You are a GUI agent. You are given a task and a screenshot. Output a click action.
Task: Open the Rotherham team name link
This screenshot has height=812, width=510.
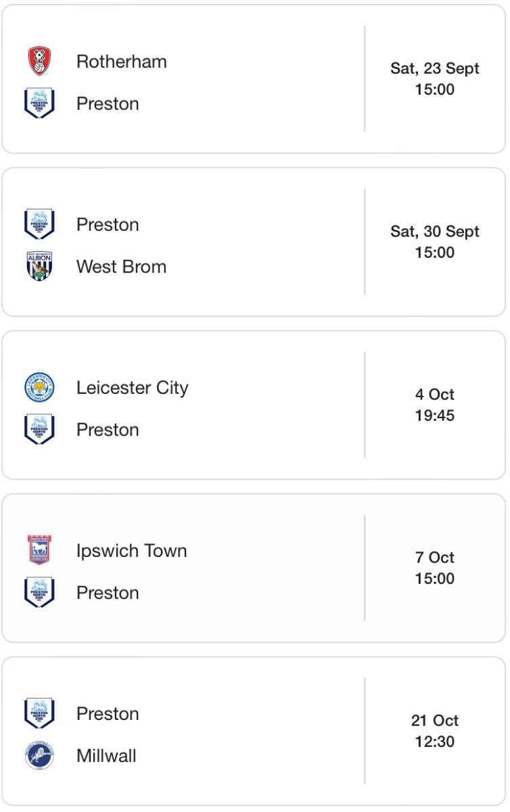tap(122, 62)
